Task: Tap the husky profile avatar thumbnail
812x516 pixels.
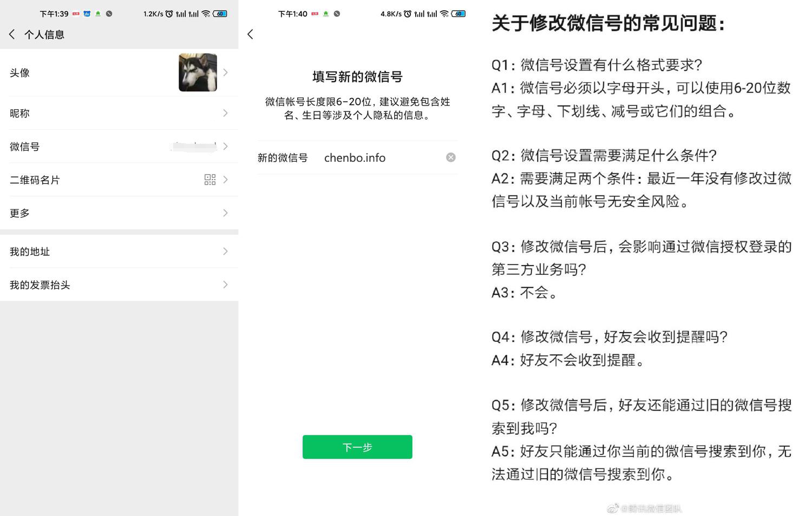Action: coord(198,72)
